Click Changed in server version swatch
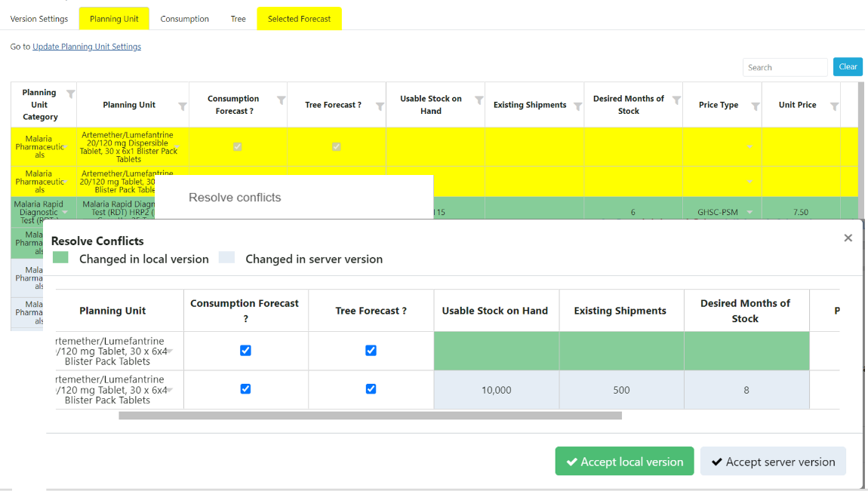 coord(226,258)
